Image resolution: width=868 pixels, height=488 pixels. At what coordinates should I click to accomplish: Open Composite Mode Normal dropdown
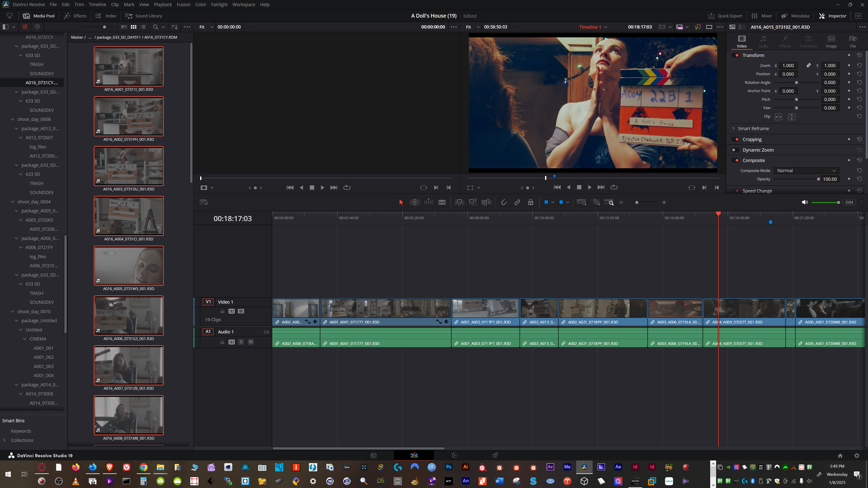(x=806, y=171)
